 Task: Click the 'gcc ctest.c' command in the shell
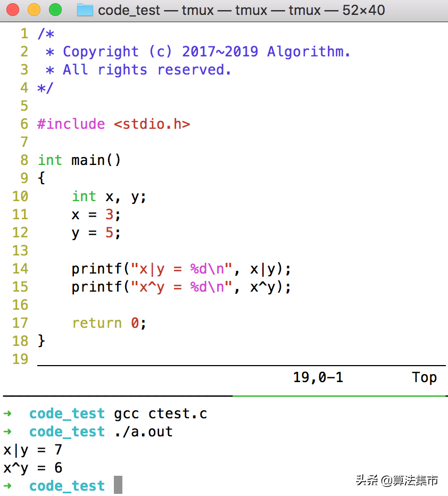161,414
